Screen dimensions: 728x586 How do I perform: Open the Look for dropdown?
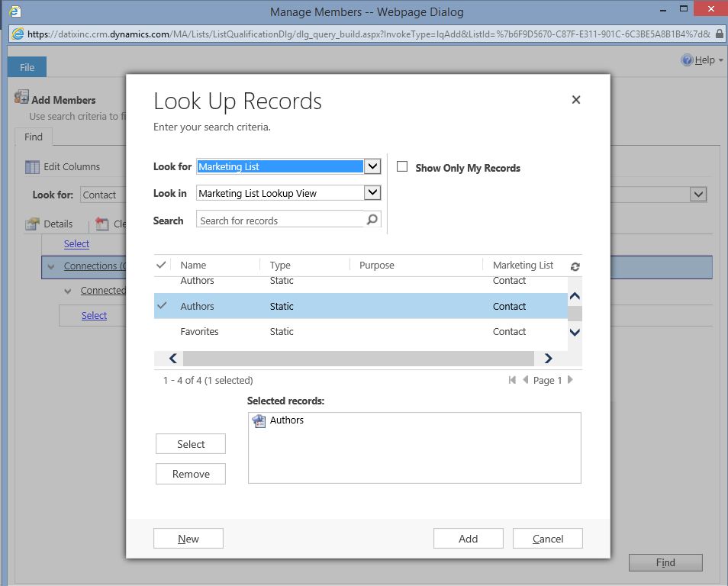click(372, 166)
